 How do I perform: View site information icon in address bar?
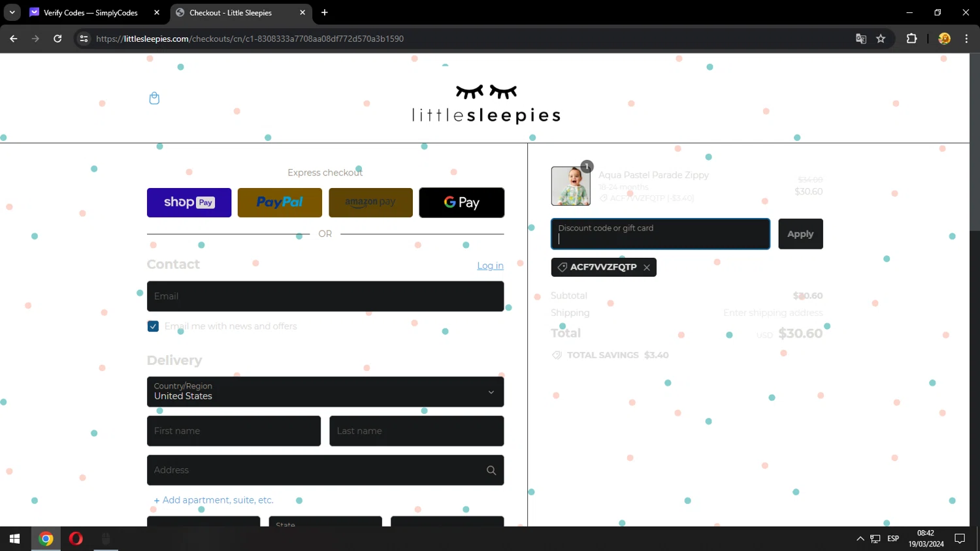point(84,39)
